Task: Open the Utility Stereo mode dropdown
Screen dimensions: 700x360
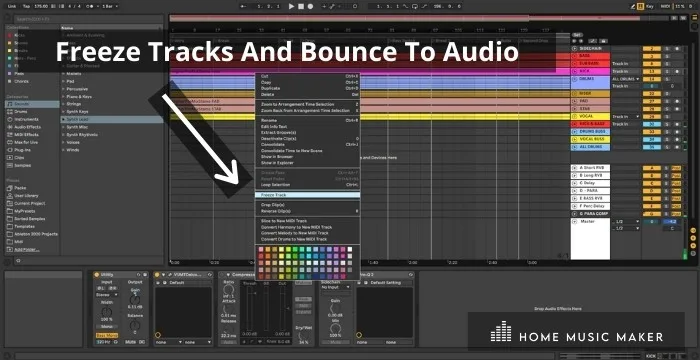Action: 107,295
